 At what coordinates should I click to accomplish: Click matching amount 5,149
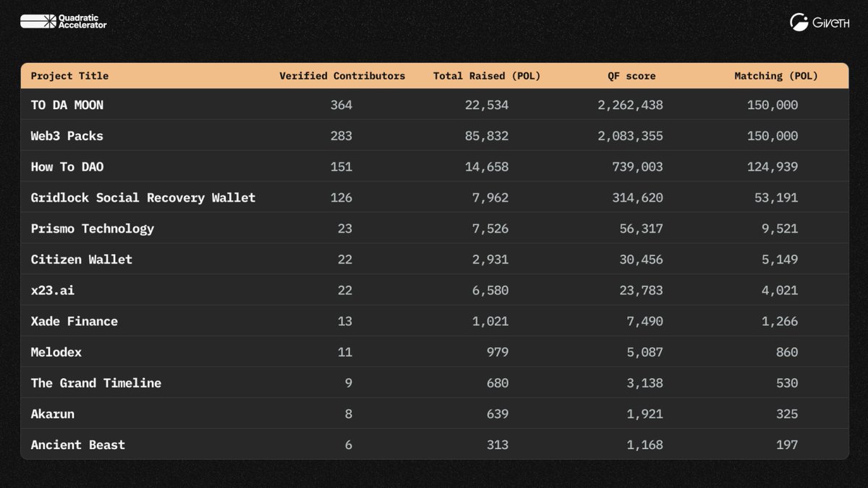point(780,260)
